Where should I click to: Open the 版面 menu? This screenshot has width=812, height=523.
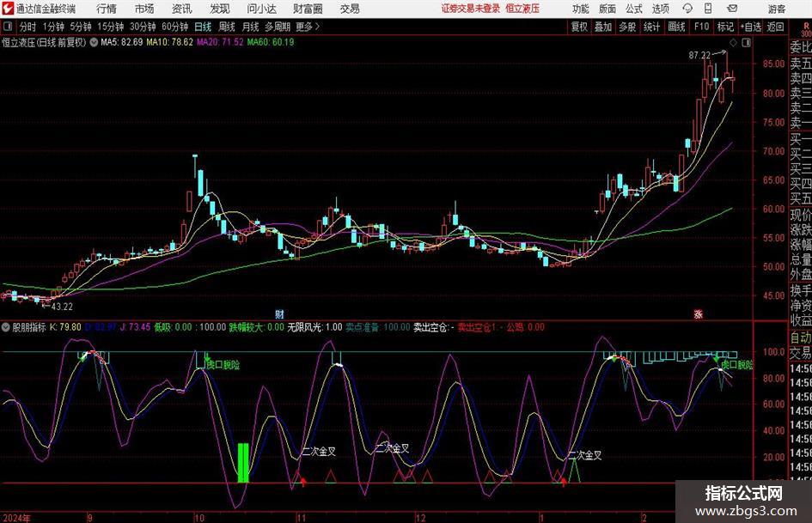click(607, 9)
